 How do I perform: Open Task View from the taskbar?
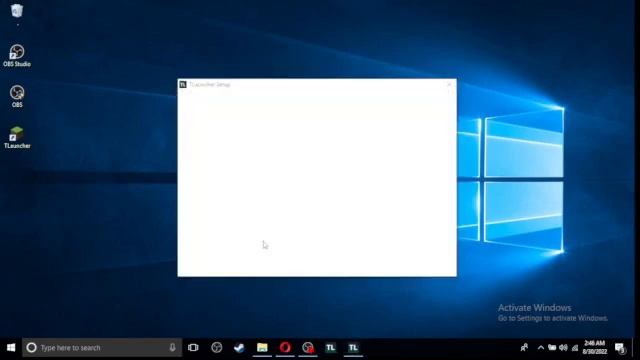tap(193, 348)
